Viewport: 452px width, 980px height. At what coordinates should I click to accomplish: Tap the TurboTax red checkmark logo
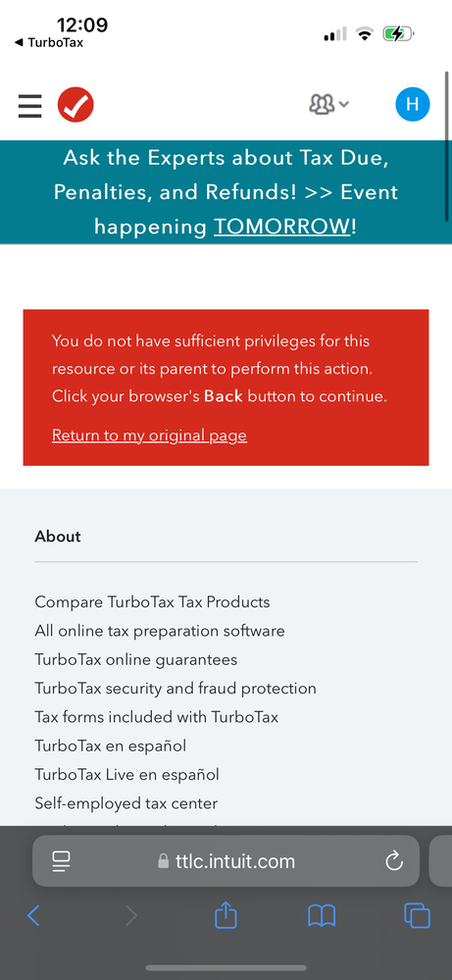pyautogui.click(x=75, y=105)
